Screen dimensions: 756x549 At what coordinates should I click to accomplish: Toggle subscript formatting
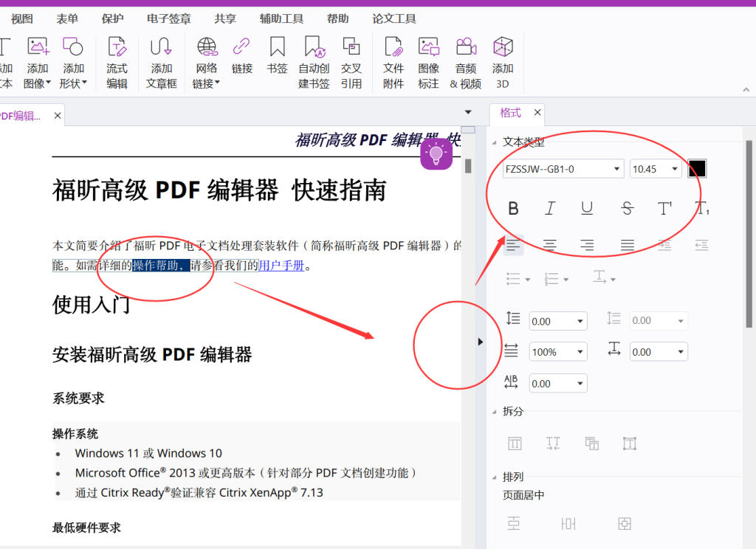pos(701,208)
